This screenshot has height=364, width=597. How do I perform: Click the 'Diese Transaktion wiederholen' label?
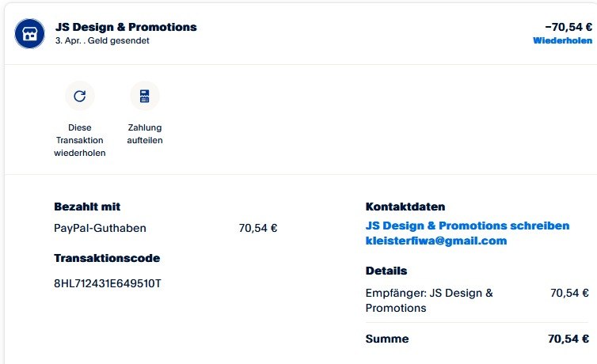[79, 140]
